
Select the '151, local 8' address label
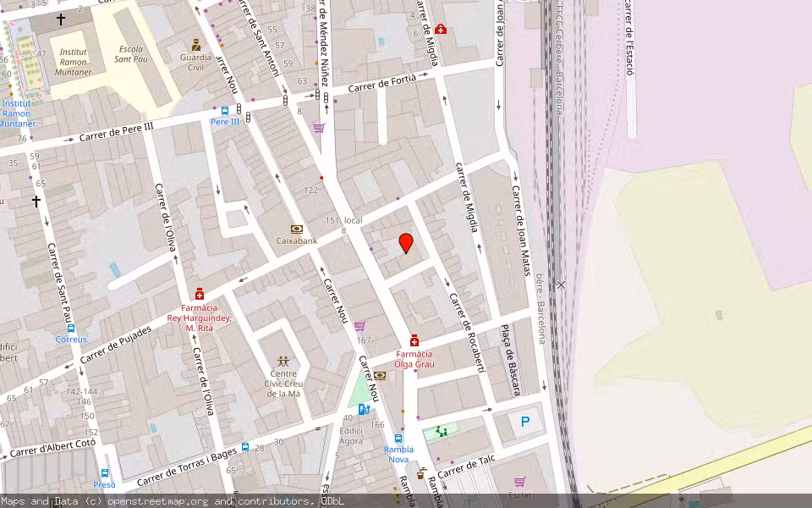point(344,225)
